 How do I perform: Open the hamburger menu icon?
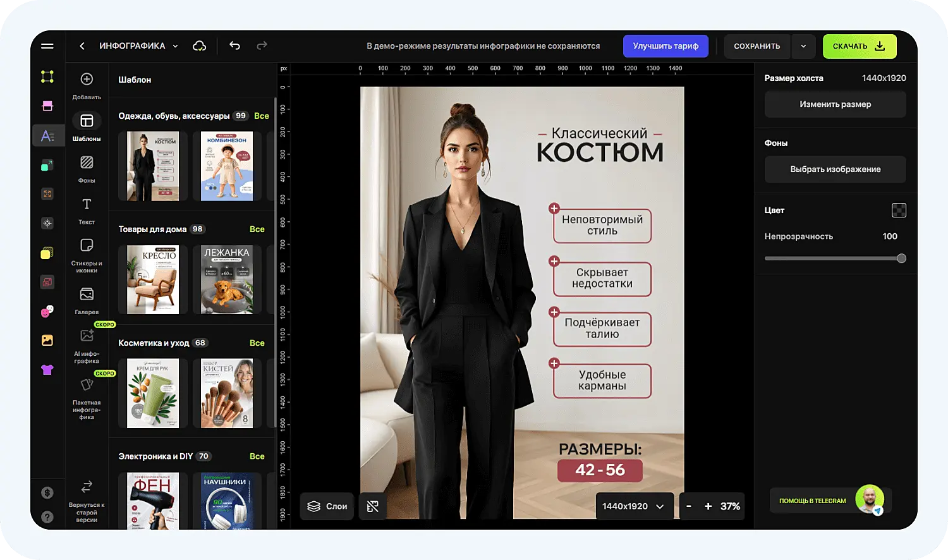47,46
